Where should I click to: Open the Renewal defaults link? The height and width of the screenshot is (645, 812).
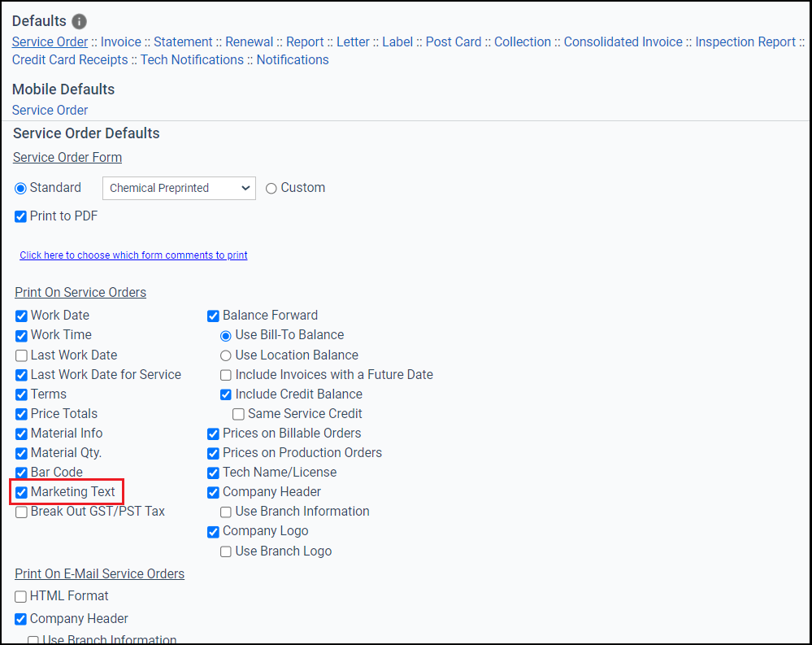[249, 42]
